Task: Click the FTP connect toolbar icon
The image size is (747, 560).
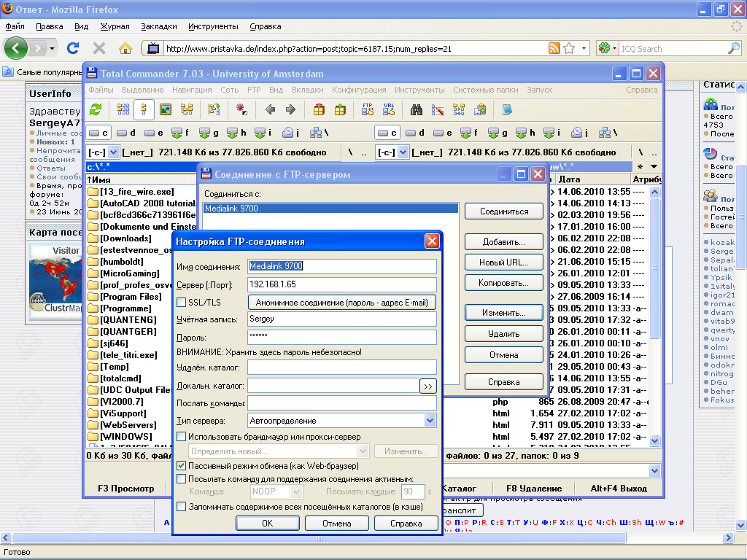Action: coord(368,110)
